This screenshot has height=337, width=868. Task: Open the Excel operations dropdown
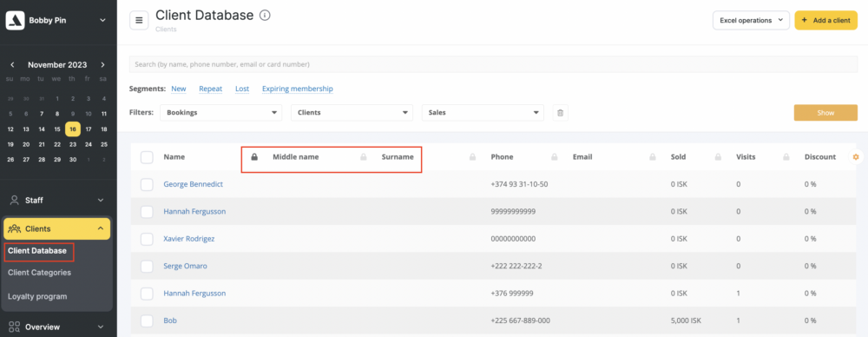coord(751,21)
